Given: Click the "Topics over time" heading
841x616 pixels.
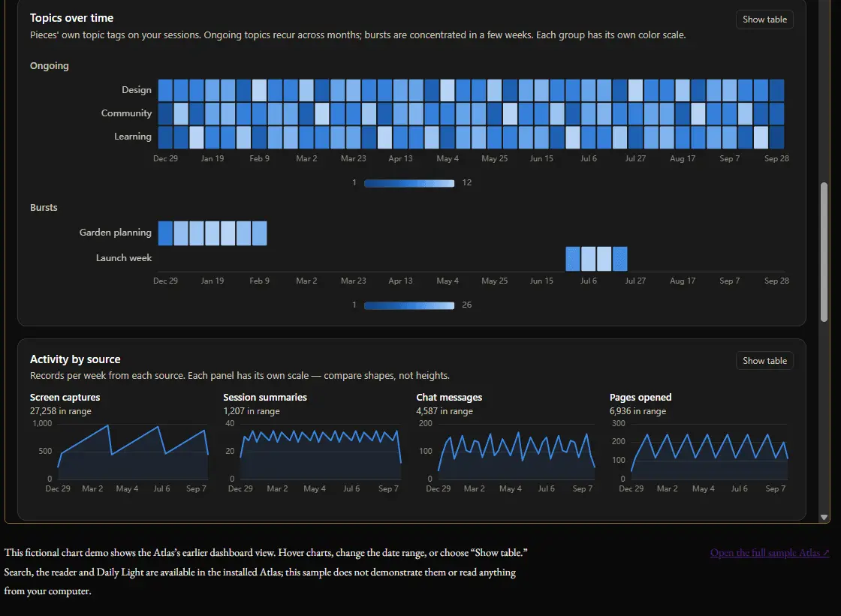Looking at the screenshot, I should pyautogui.click(x=71, y=18).
